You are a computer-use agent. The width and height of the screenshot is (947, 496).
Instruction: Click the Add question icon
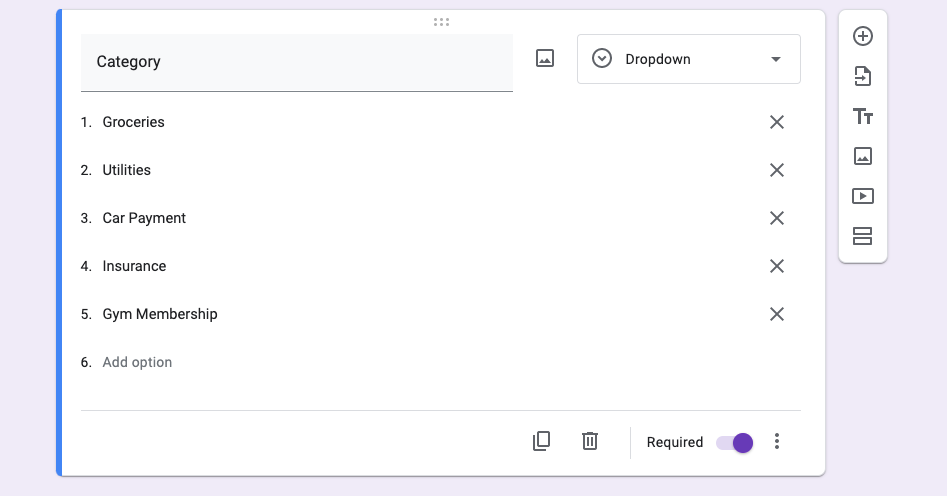(x=863, y=36)
